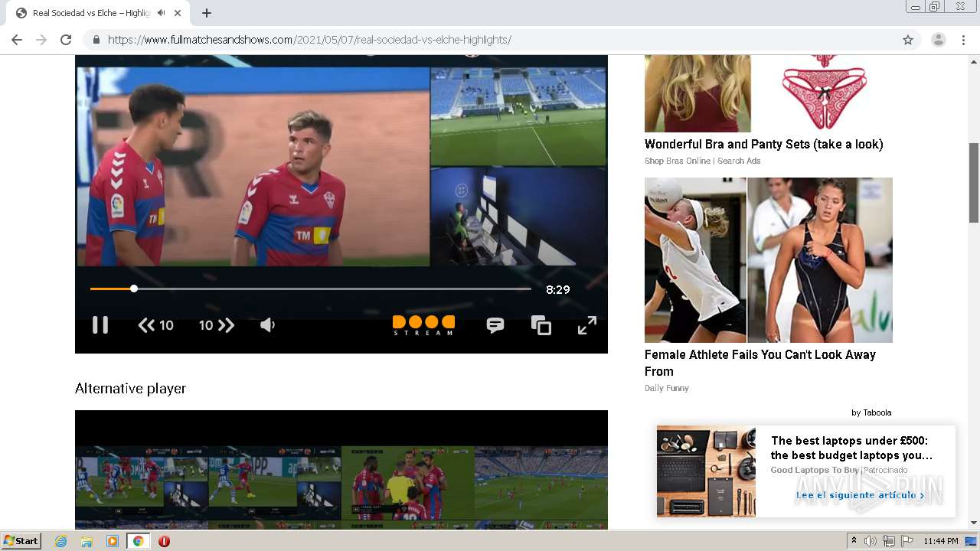980x551 pixels.
Task: Show hidden system tray icons
Action: 854,541
